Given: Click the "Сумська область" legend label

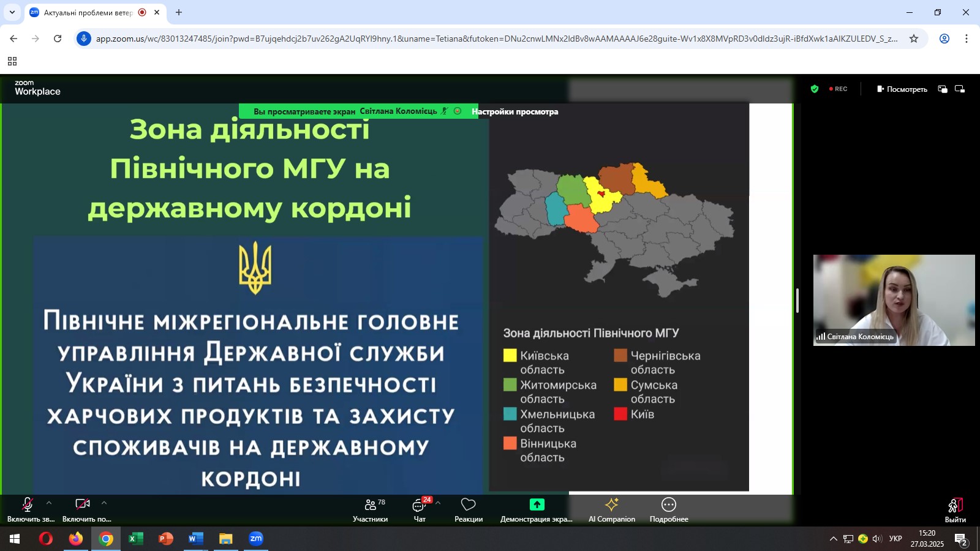Looking at the screenshot, I should 654,392.
